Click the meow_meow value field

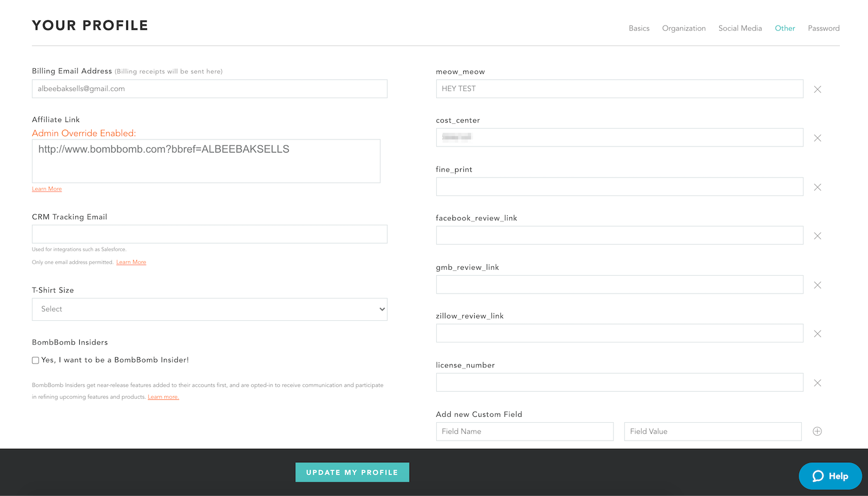[x=620, y=89]
